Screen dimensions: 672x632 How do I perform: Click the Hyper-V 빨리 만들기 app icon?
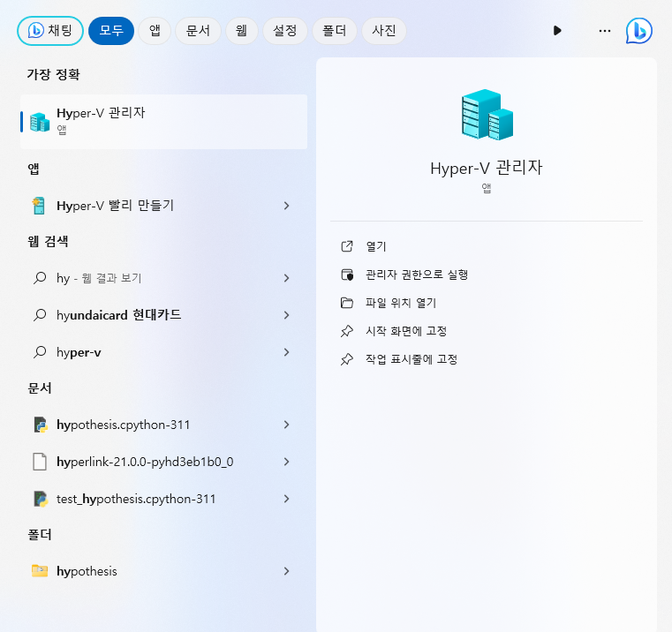[39, 206]
